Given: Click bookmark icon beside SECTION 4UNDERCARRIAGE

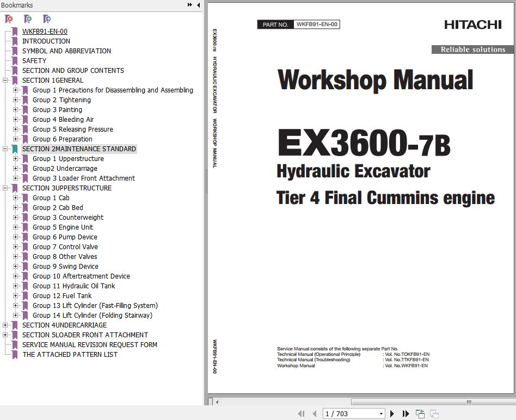Looking at the screenshot, I should 15,325.
